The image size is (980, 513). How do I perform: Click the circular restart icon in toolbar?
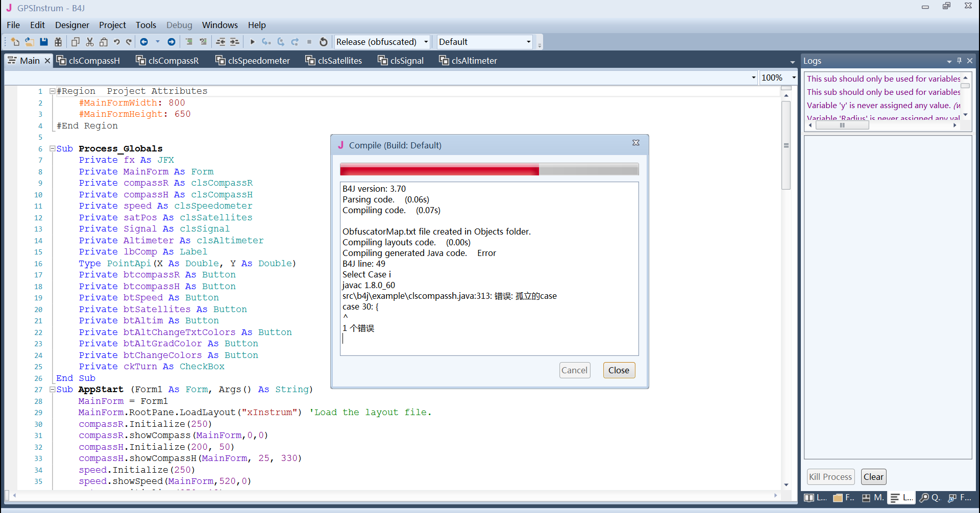click(x=323, y=42)
